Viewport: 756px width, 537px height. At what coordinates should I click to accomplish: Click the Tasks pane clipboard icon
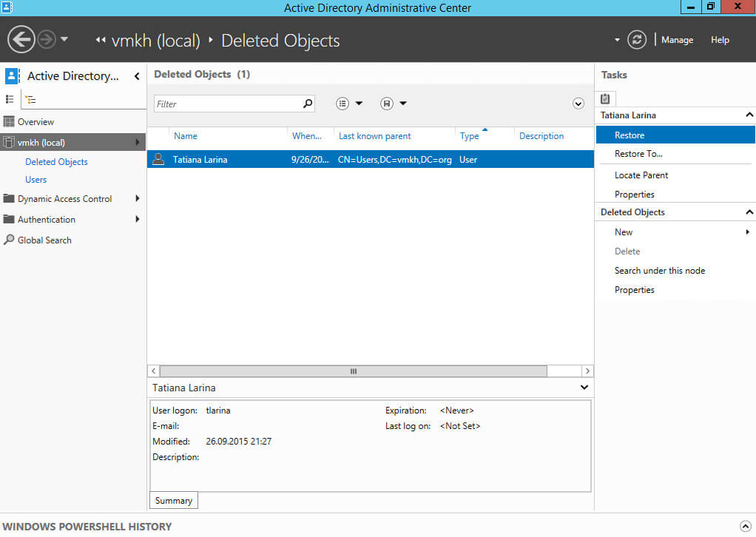(x=605, y=99)
